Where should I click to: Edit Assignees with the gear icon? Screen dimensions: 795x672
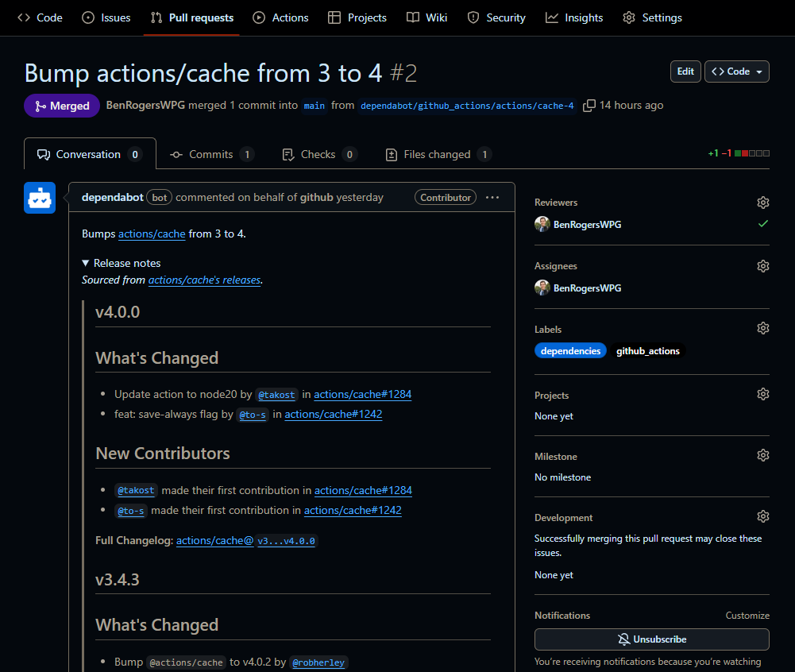(763, 266)
